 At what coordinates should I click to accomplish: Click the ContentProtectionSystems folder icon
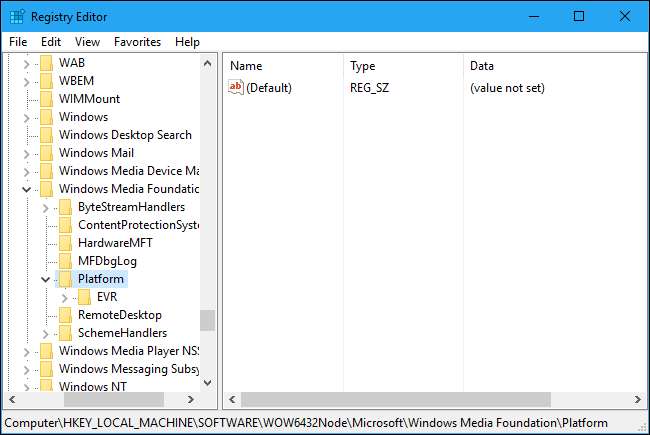coord(65,225)
